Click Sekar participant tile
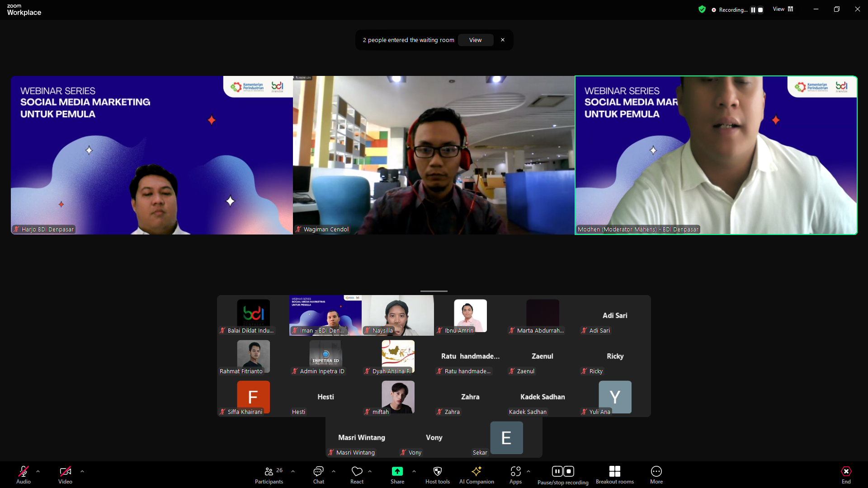 506,437
